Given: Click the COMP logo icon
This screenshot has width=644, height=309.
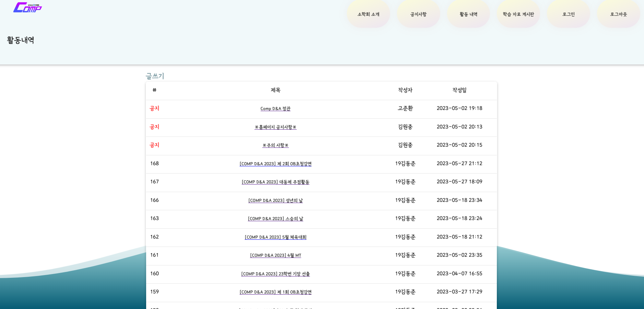Looking at the screenshot, I should [27, 8].
